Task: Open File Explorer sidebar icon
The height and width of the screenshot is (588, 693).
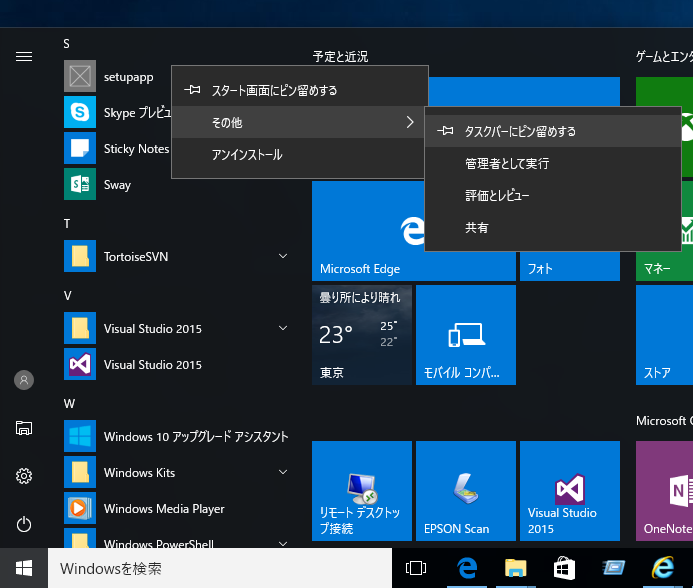Action: pos(24,428)
